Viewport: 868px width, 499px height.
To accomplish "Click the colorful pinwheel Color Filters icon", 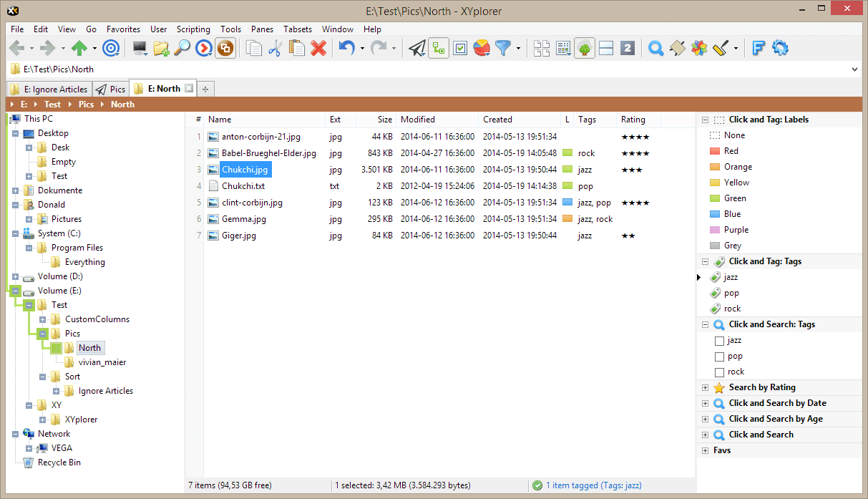I will 698,48.
